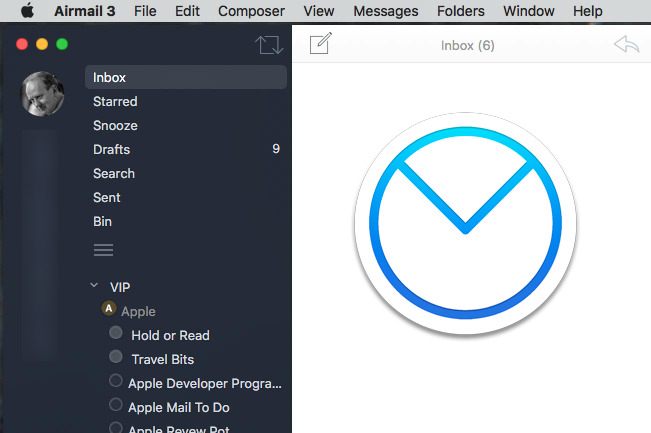Go to the Starred folder
The width and height of the screenshot is (651, 433).
[115, 101]
